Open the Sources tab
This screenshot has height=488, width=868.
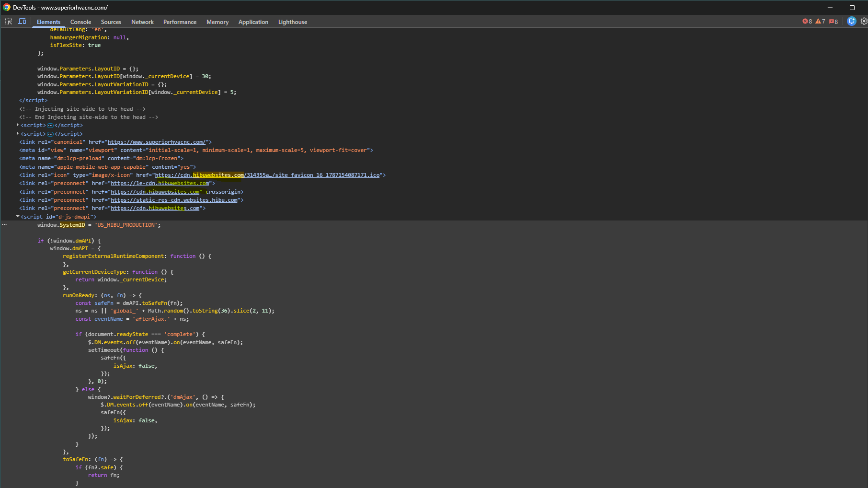[x=111, y=22]
